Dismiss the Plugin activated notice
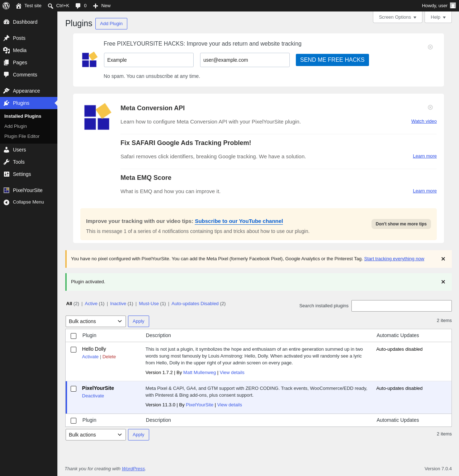459x476 pixels. [443, 282]
